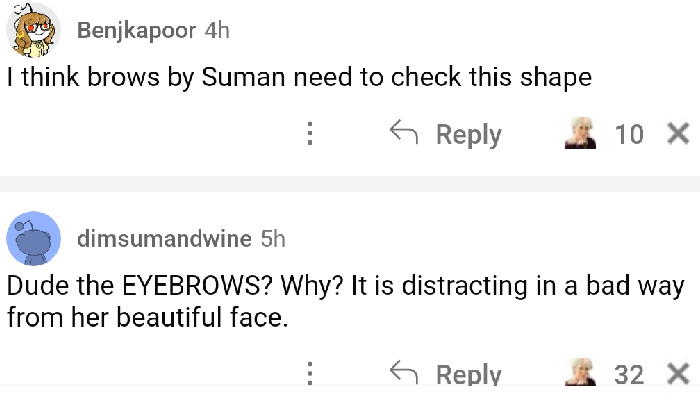The image size is (700, 406).
Task: Click Reply text under dimsumandwine's comment
Action: pyautogui.click(x=468, y=375)
